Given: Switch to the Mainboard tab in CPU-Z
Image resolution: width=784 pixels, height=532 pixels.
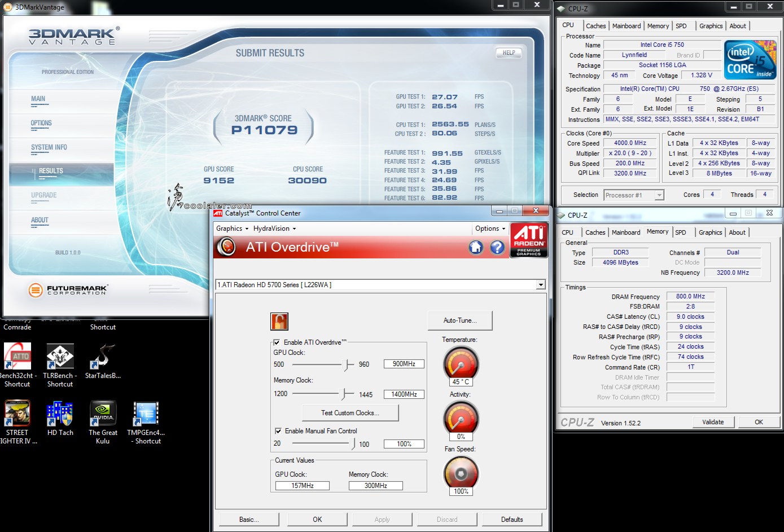Looking at the screenshot, I should 626,26.
